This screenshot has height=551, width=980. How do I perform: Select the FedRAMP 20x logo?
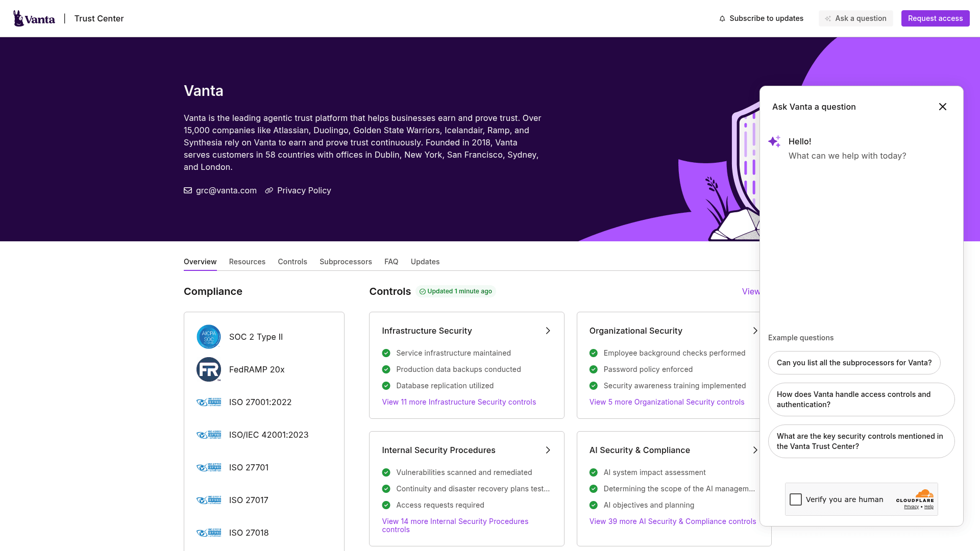pos(209,369)
